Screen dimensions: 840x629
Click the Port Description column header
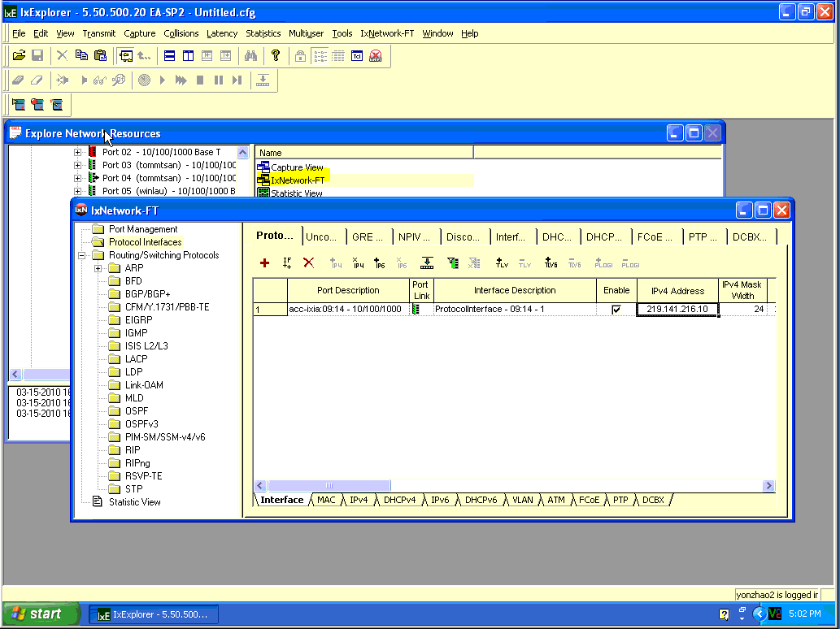(x=348, y=290)
